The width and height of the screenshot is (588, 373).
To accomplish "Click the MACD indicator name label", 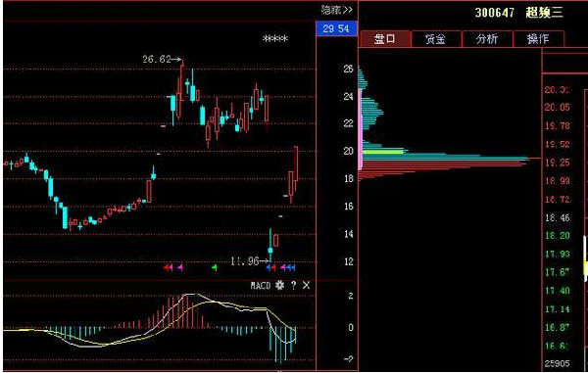I will (261, 286).
